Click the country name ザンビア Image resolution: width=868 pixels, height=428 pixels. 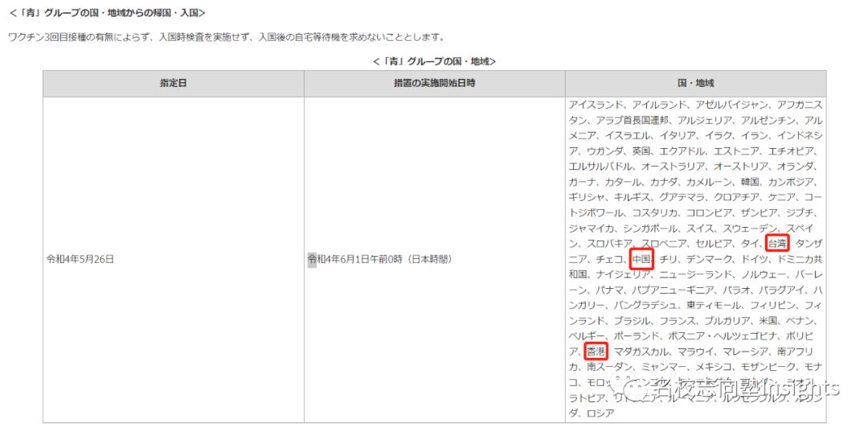point(759,213)
